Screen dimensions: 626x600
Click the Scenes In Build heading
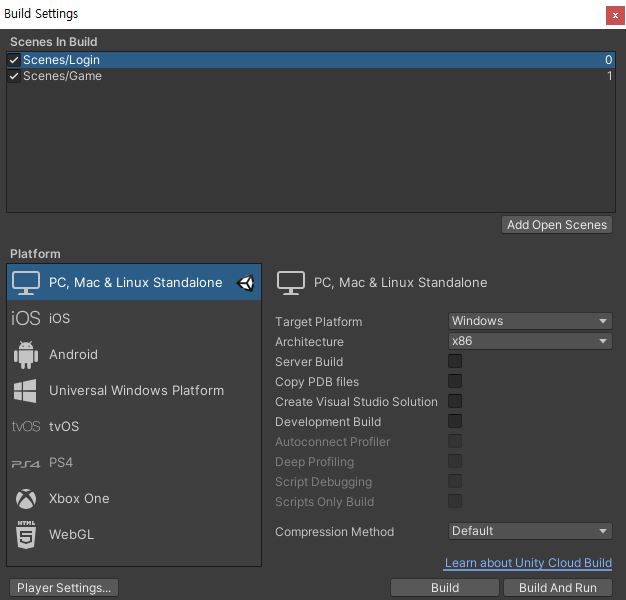coord(53,42)
